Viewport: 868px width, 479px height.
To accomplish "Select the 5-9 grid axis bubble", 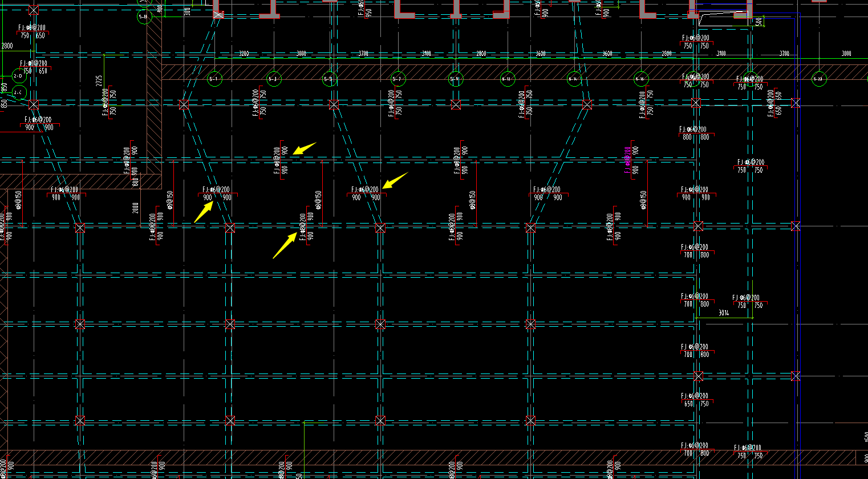I will point(455,79).
